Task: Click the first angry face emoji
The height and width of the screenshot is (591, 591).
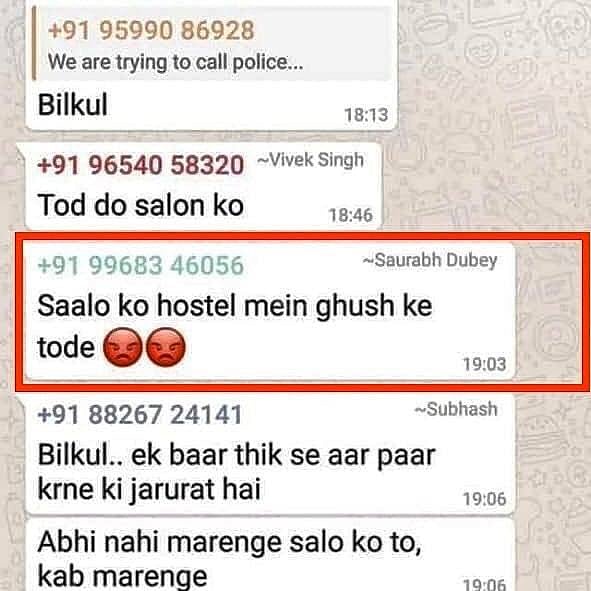Action: click(x=122, y=347)
